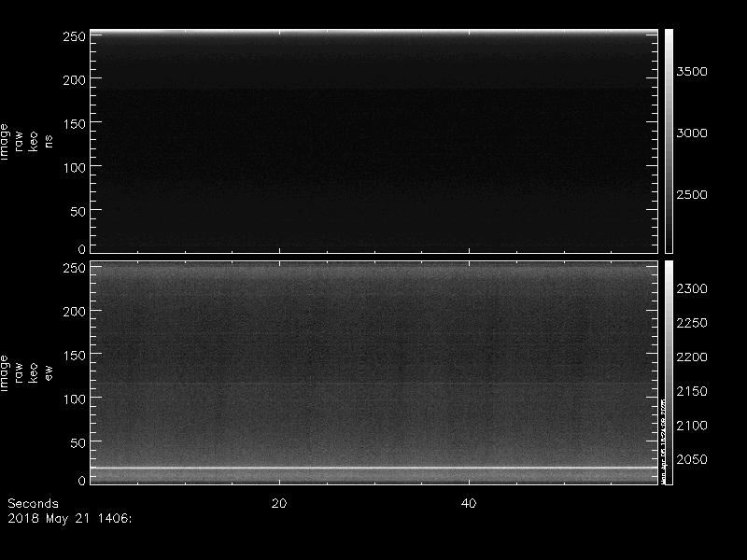Click the "2018 May 21 1406:" timestamp text

(69, 518)
